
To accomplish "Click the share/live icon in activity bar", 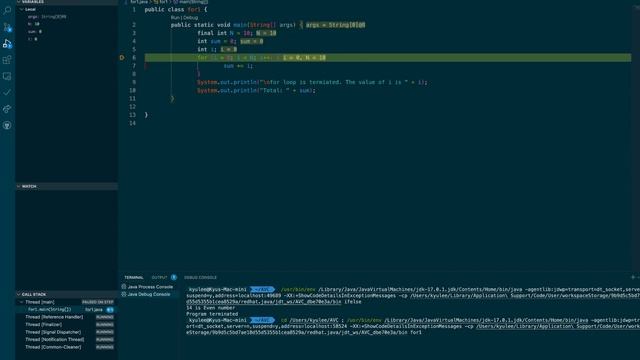I will coord(7,109).
